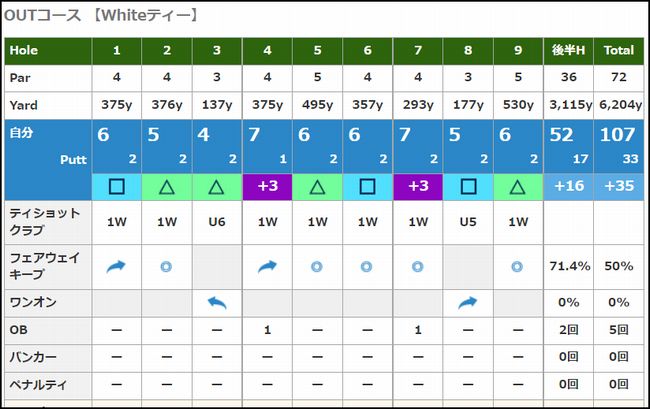650x409 pixels.
Task: Click the fairway-keep circle icon for hole 5
Action: point(317,266)
